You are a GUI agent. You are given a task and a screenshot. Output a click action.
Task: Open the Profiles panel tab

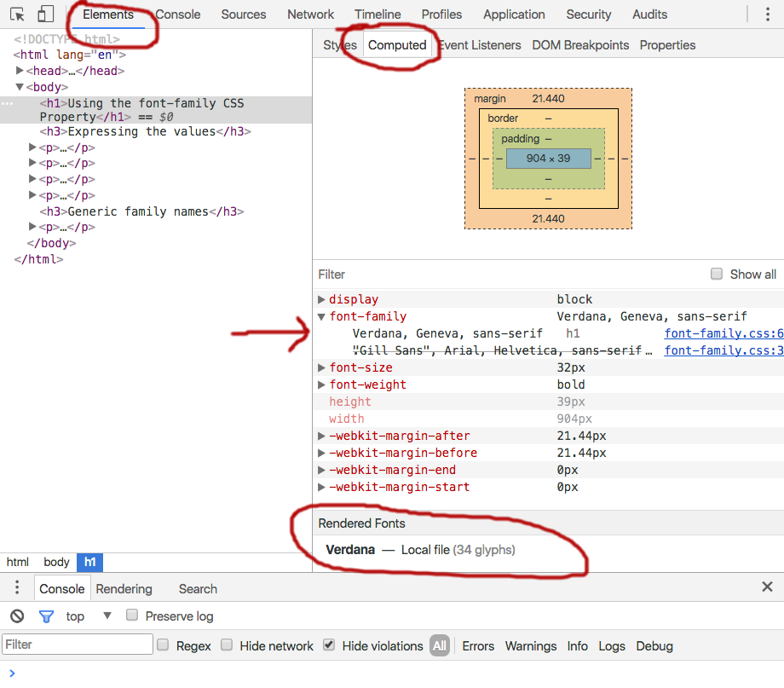pos(441,14)
